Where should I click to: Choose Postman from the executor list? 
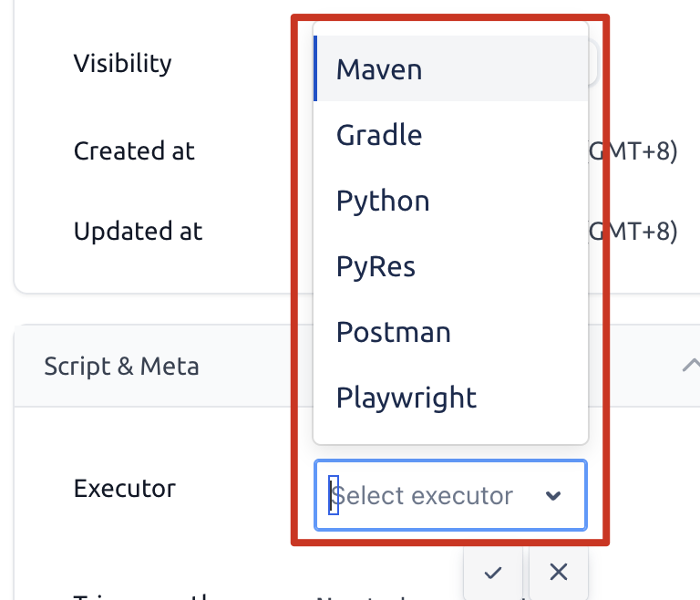point(393,332)
